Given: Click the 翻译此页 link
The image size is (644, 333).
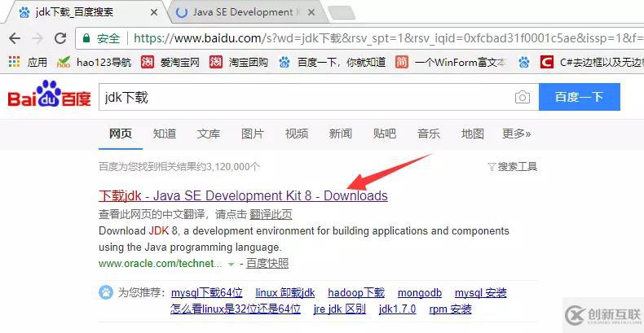Looking at the screenshot, I should point(271,214).
